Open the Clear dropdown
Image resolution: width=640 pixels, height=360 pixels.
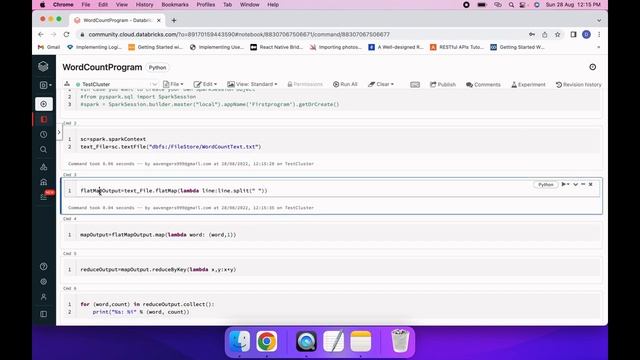tap(381, 84)
